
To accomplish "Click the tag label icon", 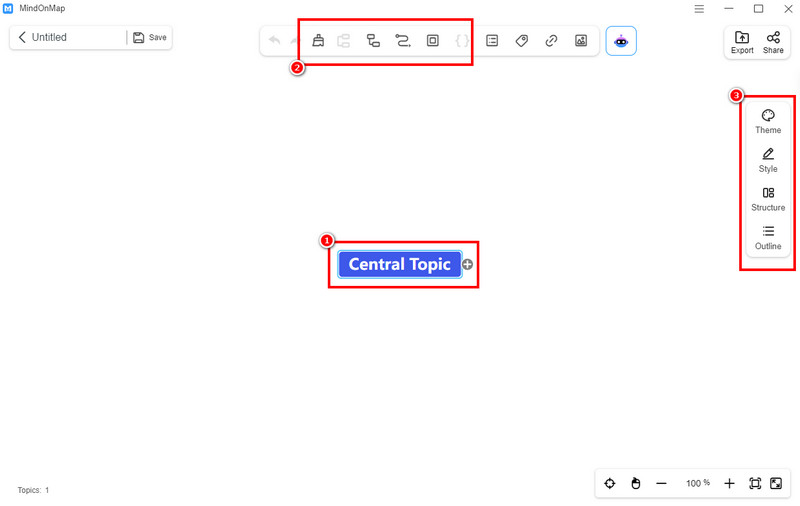I will 521,40.
